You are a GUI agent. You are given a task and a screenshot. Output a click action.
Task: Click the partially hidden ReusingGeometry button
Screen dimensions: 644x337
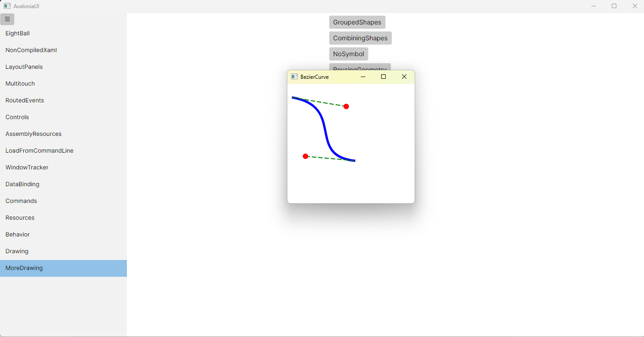[360, 67]
